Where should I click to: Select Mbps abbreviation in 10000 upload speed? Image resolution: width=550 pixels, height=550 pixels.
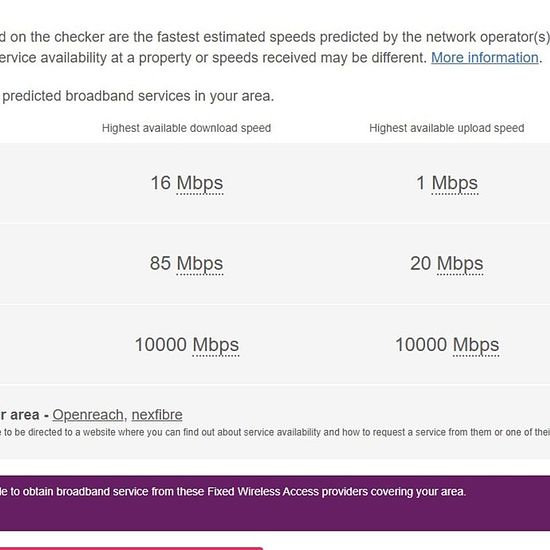pos(476,345)
